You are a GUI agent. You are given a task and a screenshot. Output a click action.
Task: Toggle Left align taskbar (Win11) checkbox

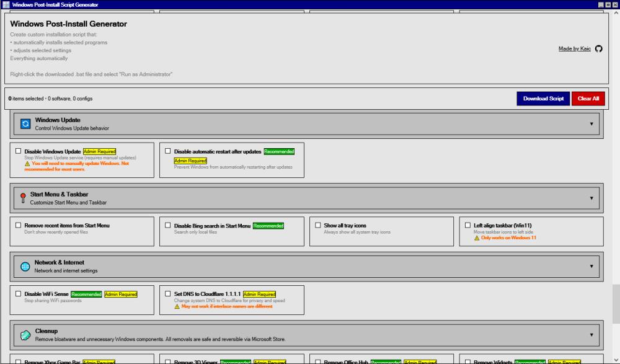[467, 225]
